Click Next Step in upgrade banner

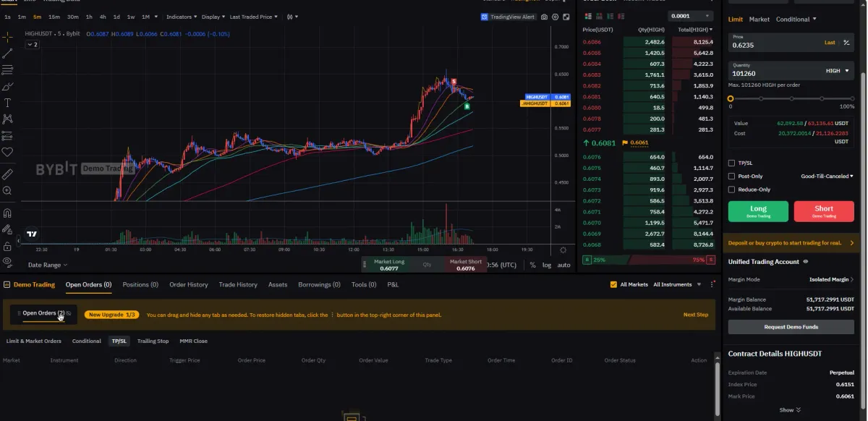coord(696,315)
